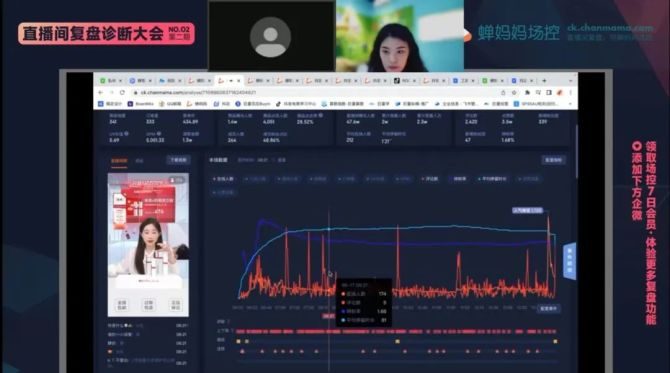This screenshot has width=670, height=373.
Task: Toggle the 在线人数 metric chip
Action: (x=223, y=179)
